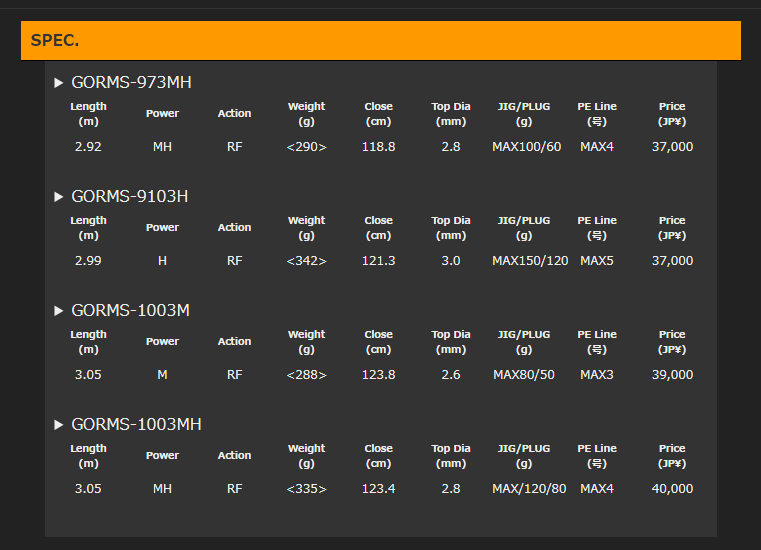Click GORMS-973MH price 37,000
This screenshot has height=550, width=761.
(672, 147)
